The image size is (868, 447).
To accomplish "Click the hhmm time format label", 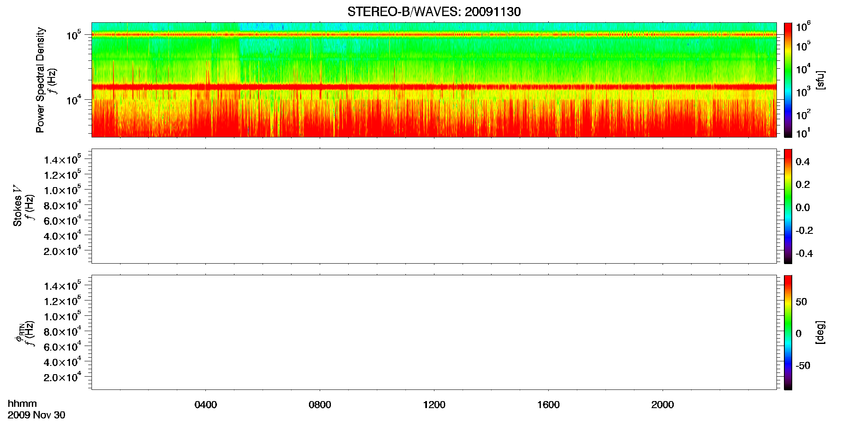I will [22, 404].
